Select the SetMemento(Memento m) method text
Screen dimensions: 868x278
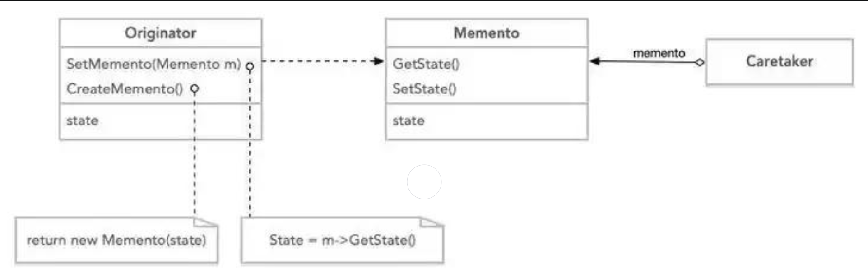(153, 64)
